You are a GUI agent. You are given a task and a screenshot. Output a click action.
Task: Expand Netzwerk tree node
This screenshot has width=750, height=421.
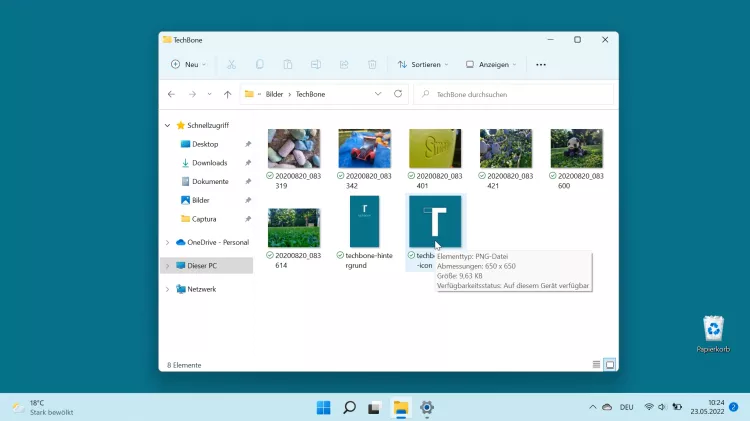click(x=167, y=289)
